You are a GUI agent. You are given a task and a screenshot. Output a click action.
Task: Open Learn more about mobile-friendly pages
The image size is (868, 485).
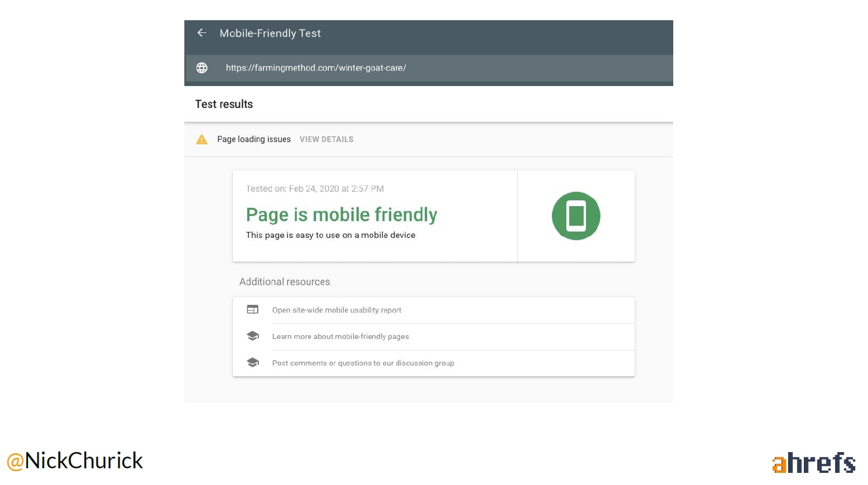pos(340,337)
